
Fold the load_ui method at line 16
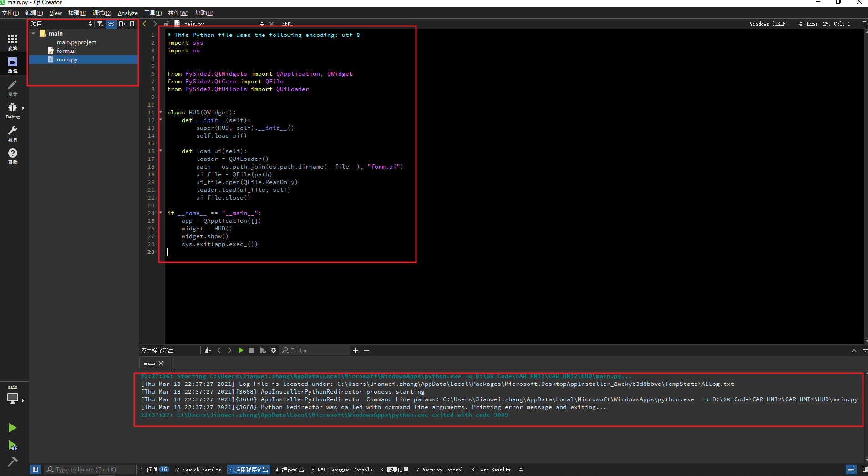(161, 151)
